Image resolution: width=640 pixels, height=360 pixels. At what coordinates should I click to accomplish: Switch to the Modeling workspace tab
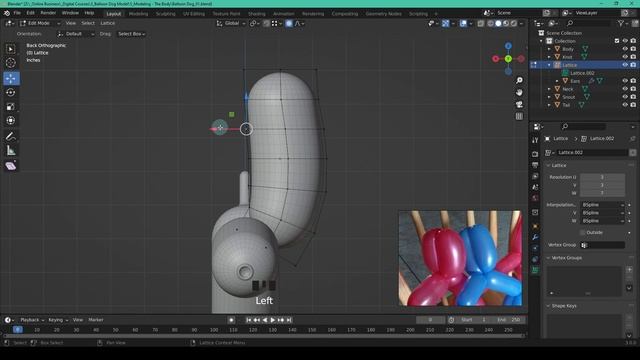138,14
